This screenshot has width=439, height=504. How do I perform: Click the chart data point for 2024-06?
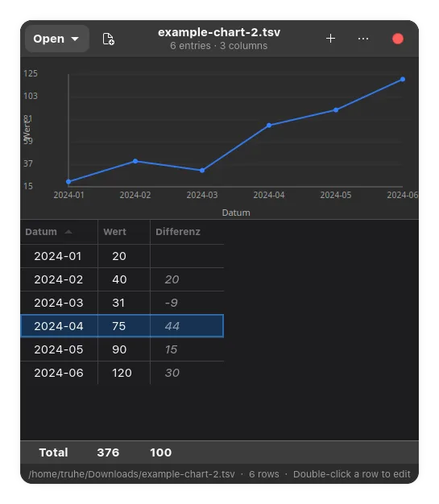[403, 79]
